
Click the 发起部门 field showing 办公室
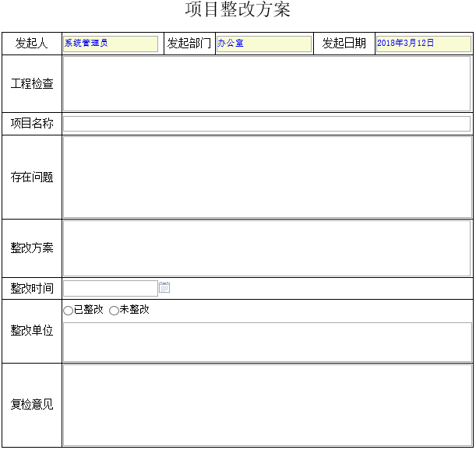coord(263,44)
